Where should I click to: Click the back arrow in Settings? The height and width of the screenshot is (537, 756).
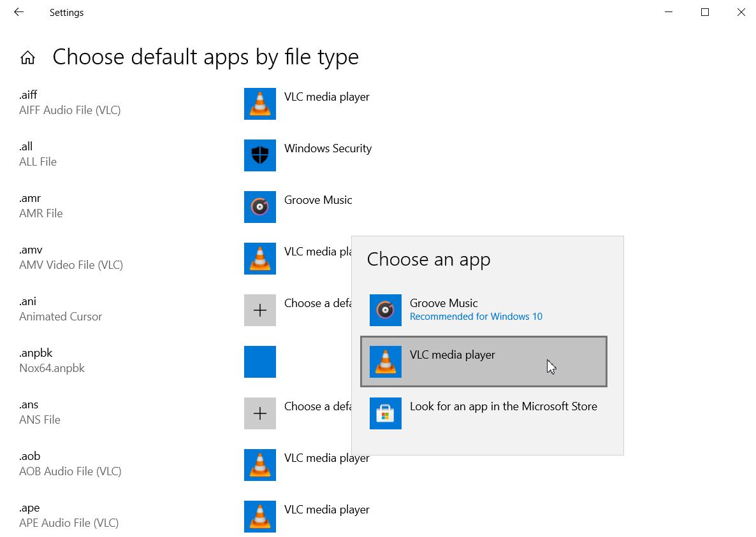(18, 12)
